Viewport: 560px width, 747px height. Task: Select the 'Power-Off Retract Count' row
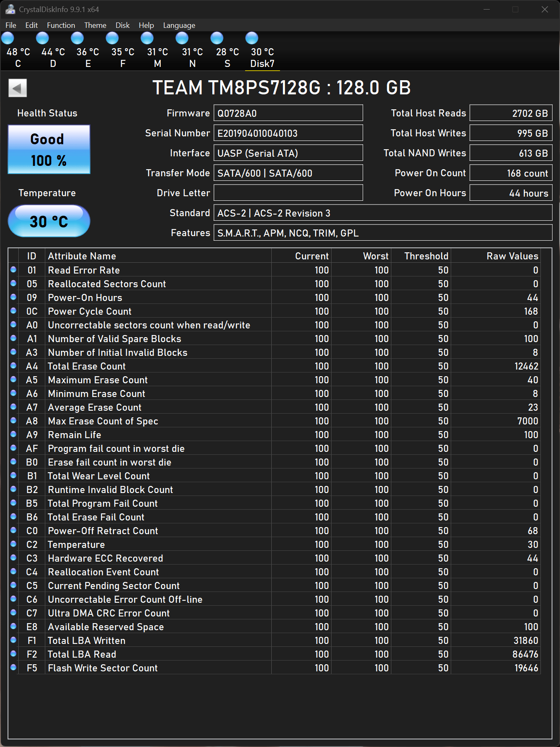[274, 530]
